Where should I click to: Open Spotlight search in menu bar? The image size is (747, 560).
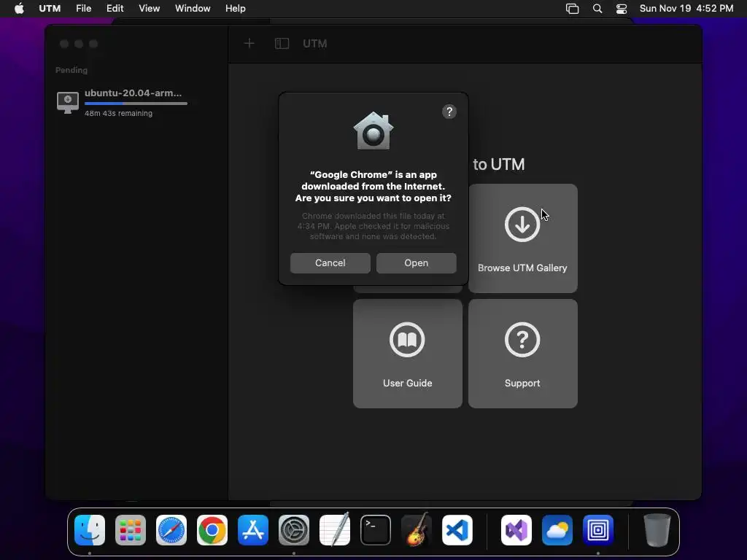coord(597,9)
